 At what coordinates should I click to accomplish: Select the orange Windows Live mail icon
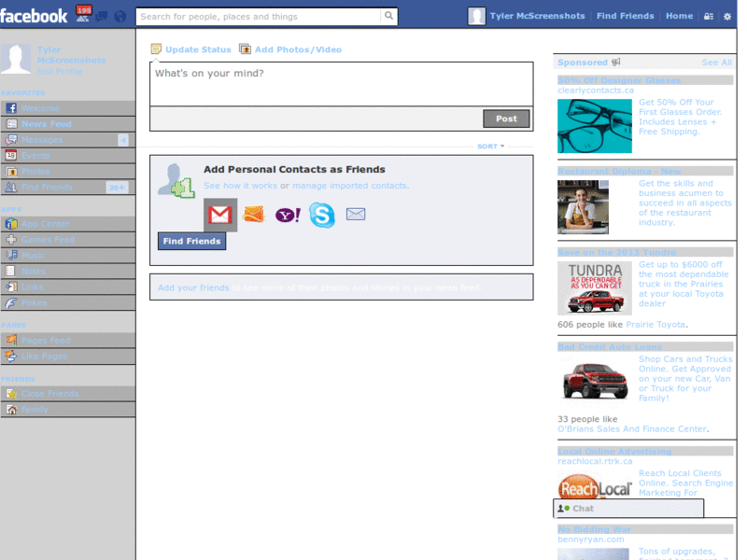pyautogui.click(x=254, y=215)
